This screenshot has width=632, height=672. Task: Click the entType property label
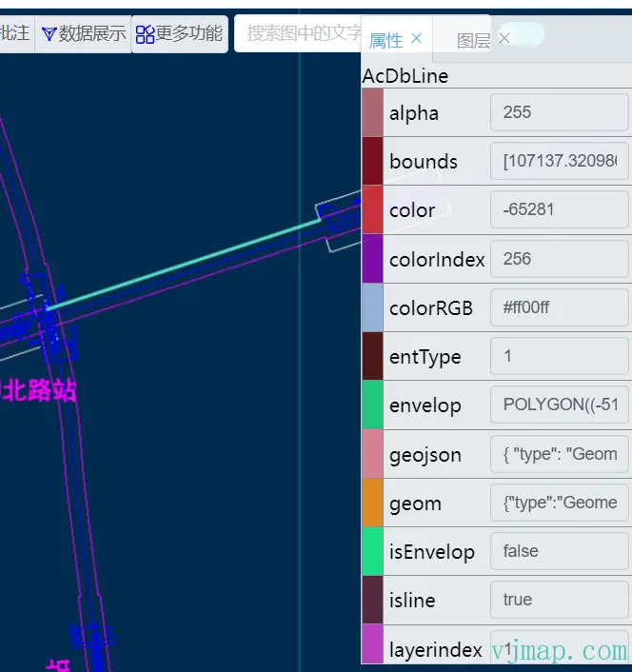click(x=425, y=357)
